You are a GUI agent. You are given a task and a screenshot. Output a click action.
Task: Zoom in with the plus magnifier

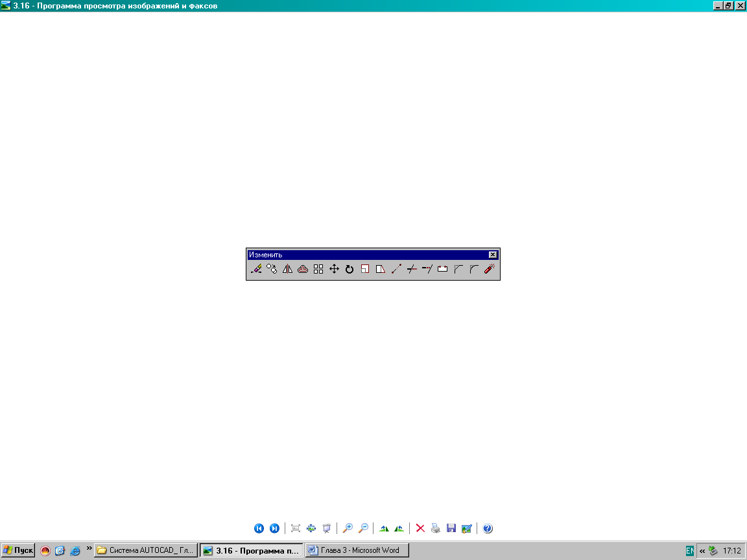pos(348,528)
